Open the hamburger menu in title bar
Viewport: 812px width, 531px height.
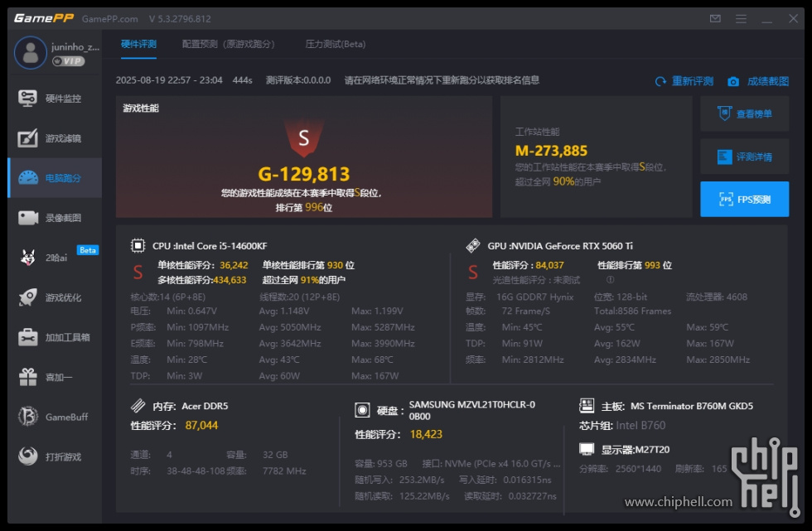[x=741, y=18]
